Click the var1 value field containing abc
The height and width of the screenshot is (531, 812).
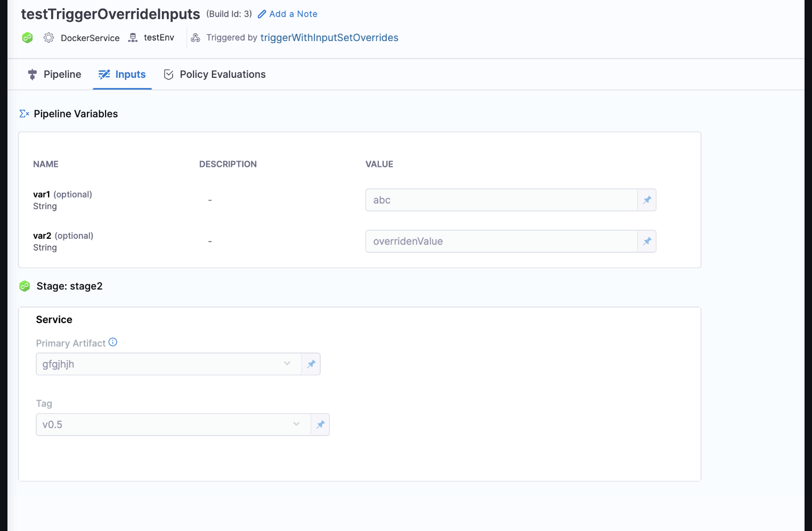[x=501, y=200]
